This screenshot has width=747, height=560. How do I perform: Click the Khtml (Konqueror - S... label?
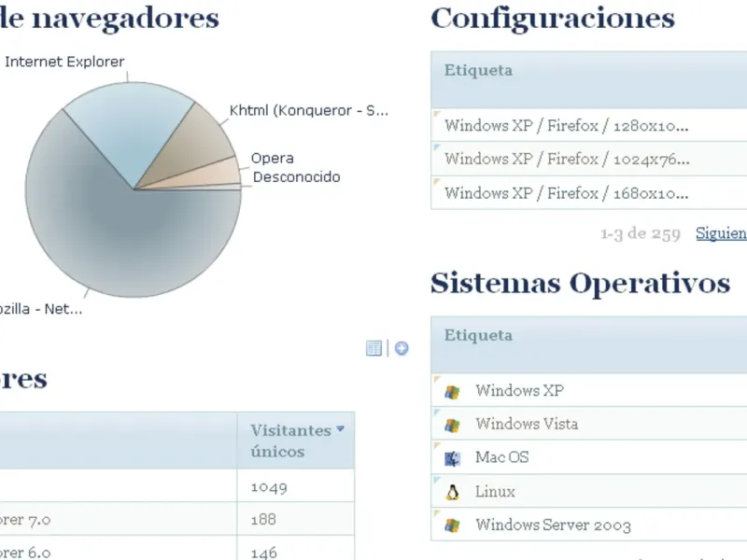309,110
